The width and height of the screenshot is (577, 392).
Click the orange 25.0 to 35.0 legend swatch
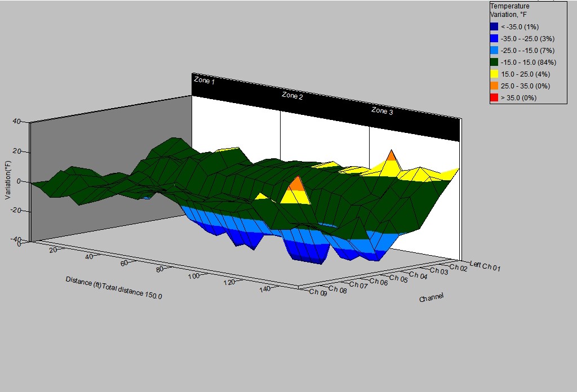[x=494, y=86]
